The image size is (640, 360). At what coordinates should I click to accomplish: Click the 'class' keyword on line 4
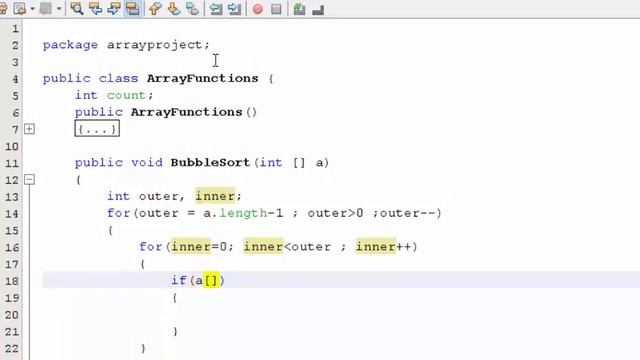[118, 78]
